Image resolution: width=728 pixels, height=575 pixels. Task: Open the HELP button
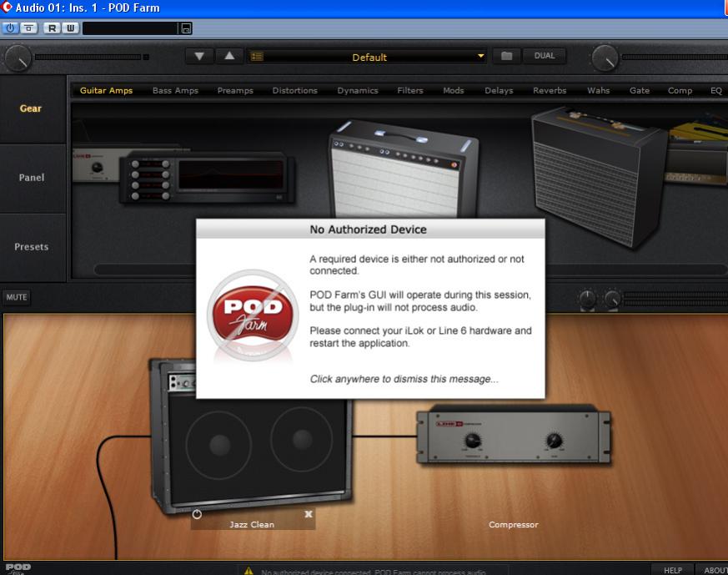coord(673,570)
